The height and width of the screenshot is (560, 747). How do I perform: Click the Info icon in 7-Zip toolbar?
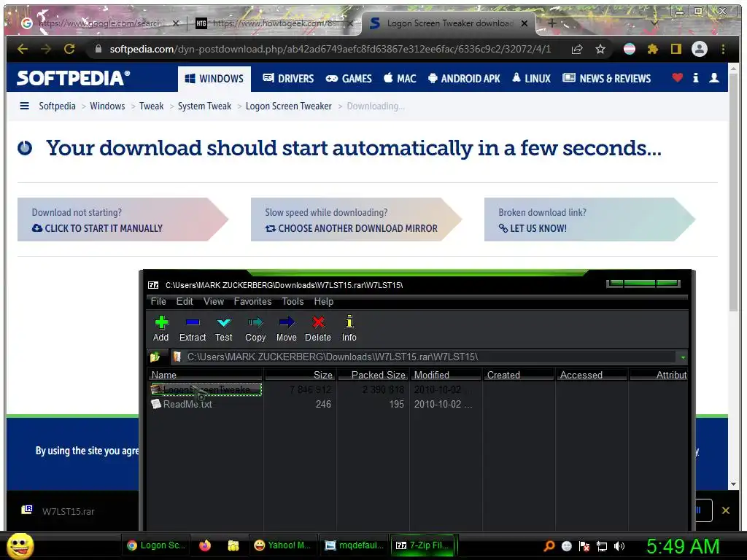pyautogui.click(x=349, y=322)
